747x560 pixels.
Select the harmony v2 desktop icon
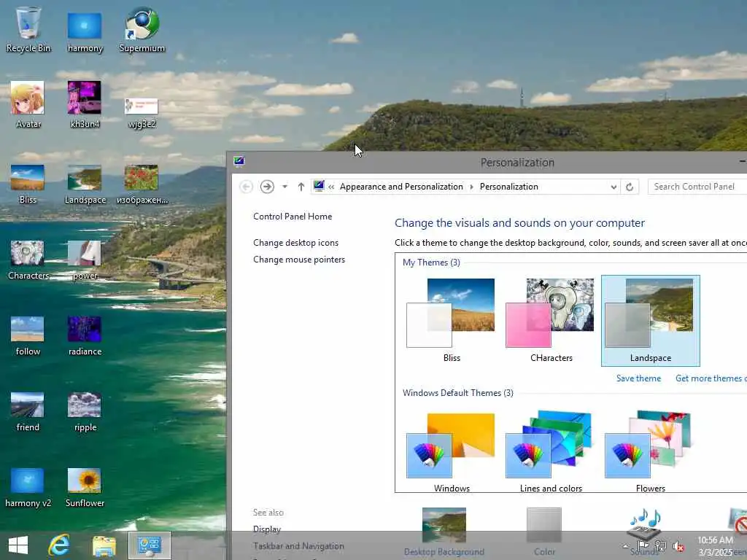28,488
